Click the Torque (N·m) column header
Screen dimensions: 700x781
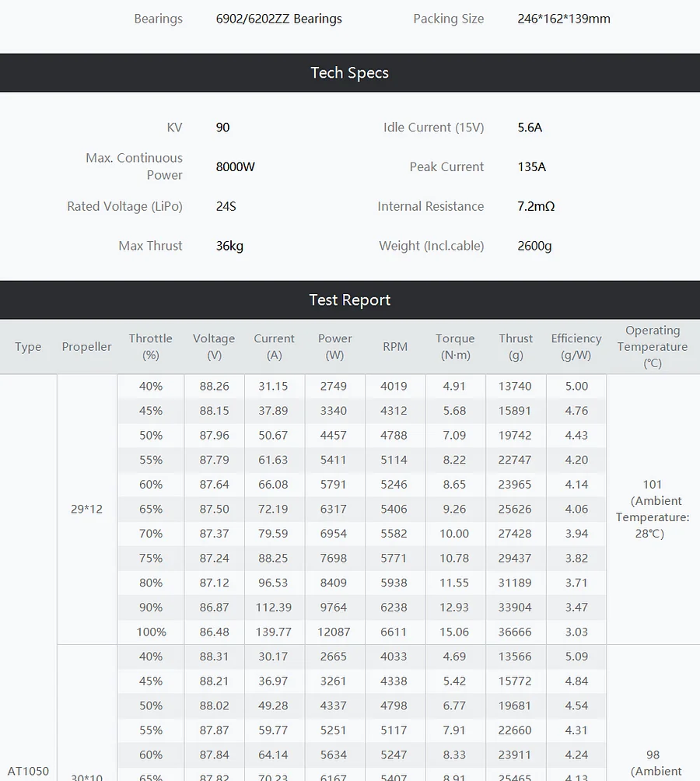(x=455, y=347)
